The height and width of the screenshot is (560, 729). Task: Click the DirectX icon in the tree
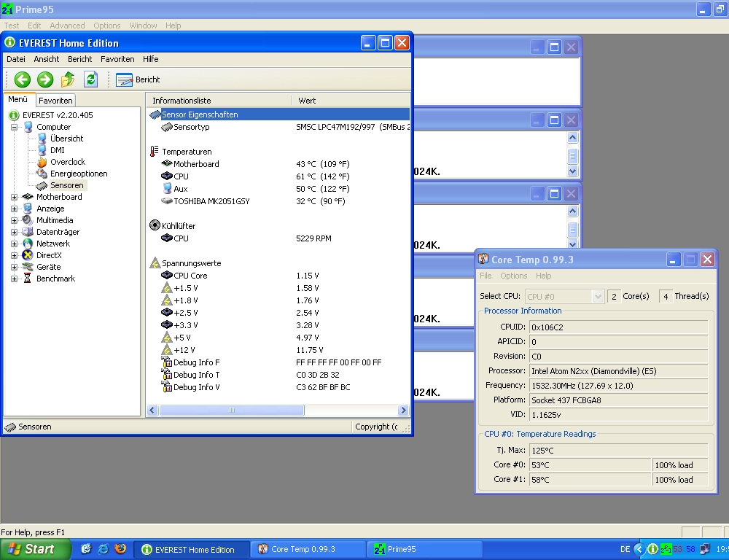click(x=28, y=255)
